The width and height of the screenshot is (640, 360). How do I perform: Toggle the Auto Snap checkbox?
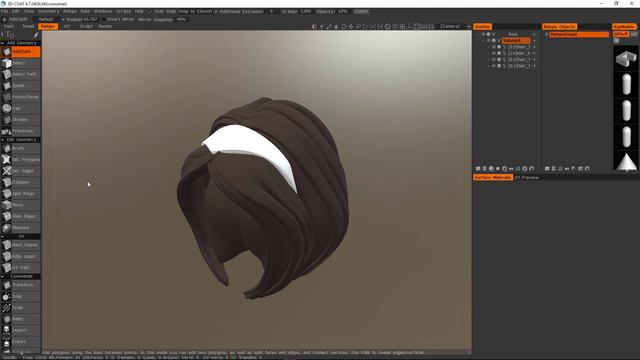coord(151,11)
